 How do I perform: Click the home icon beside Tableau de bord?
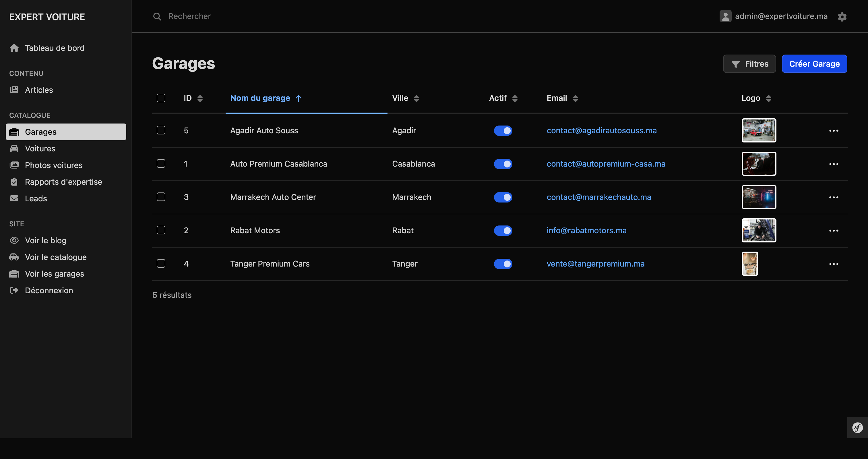14,48
